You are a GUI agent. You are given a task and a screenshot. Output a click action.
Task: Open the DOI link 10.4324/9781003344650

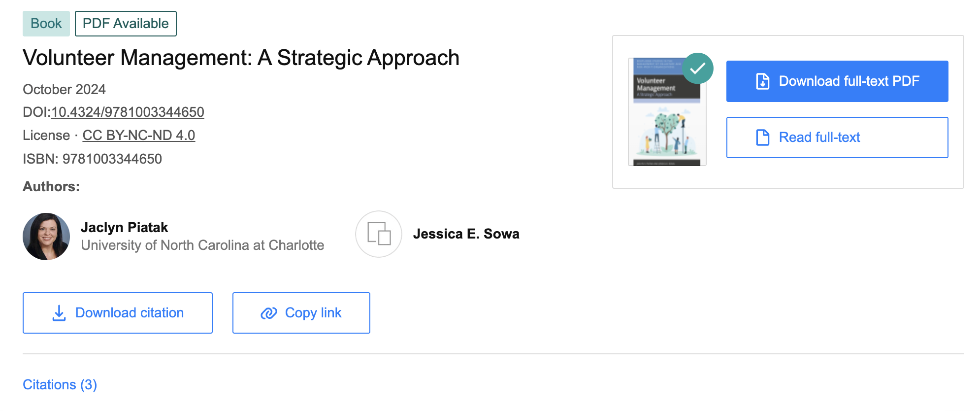[x=128, y=112]
